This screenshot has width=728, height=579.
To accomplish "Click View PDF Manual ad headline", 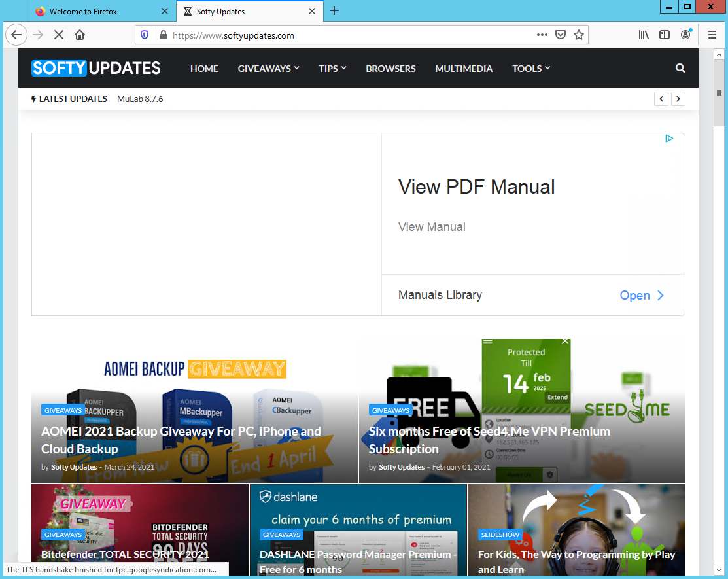I will point(476,187).
